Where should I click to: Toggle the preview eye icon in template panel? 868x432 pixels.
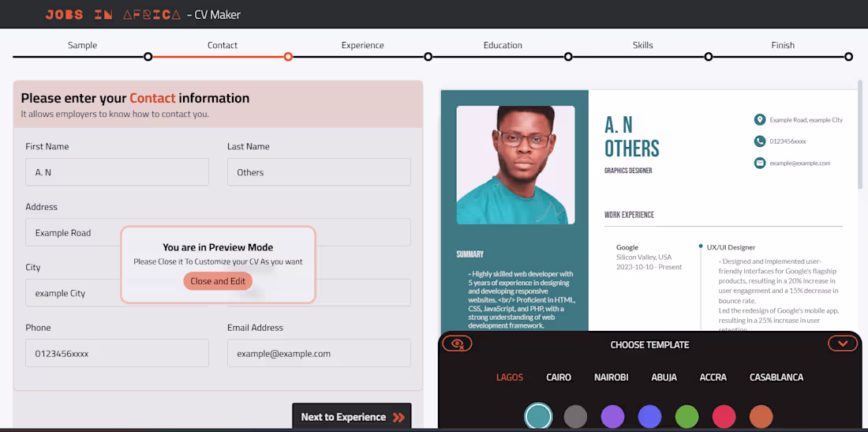pos(457,344)
